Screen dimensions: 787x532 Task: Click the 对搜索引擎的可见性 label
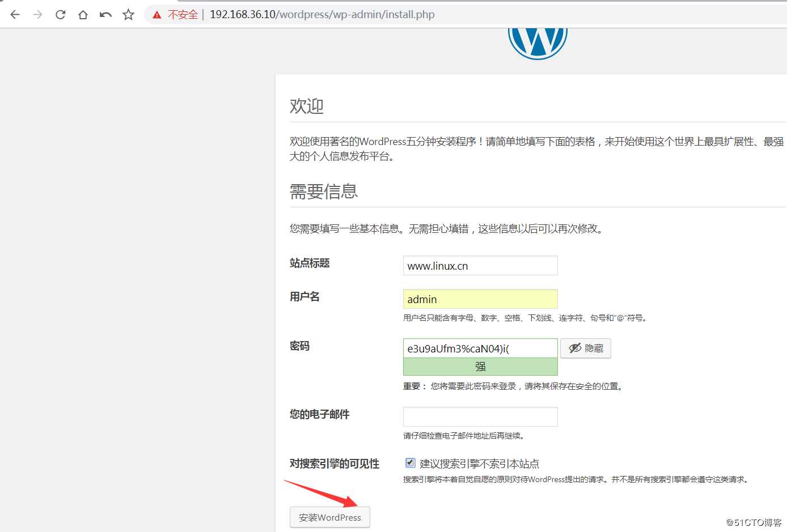[x=335, y=464]
